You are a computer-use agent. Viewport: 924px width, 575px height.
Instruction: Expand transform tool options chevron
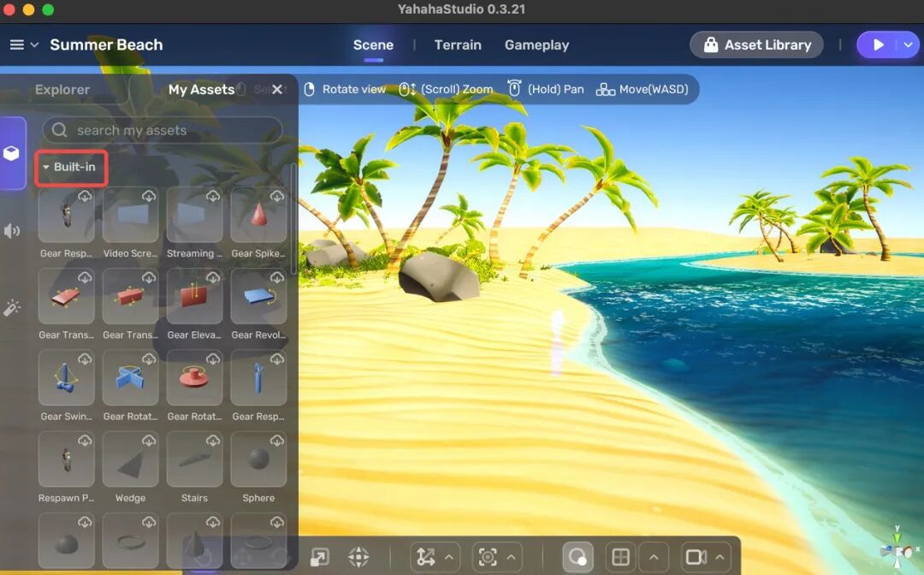449,557
